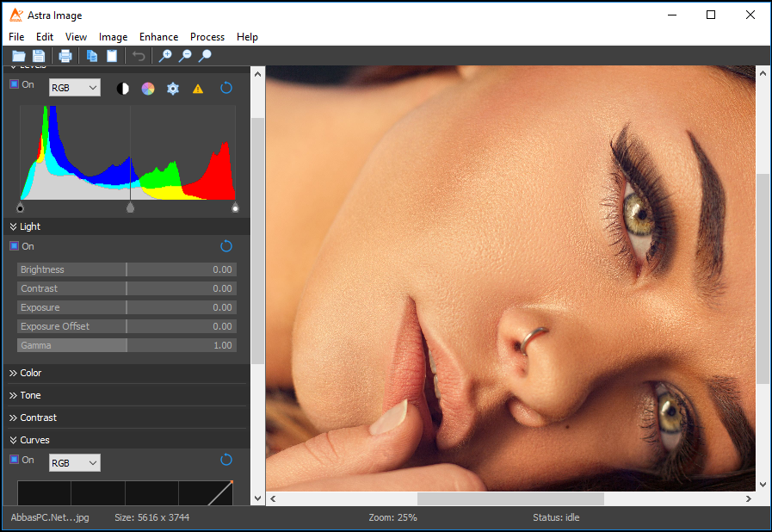Toggle the Curves On checkbox
The image size is (772, 532).
(x=15, y=460)
